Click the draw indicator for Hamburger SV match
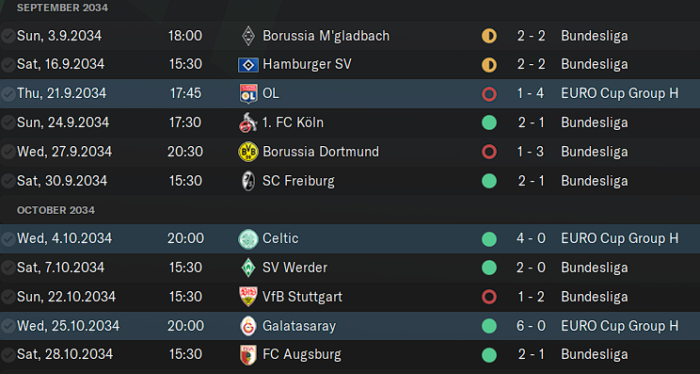Viewport: 700px width, 374px height. 489,65
